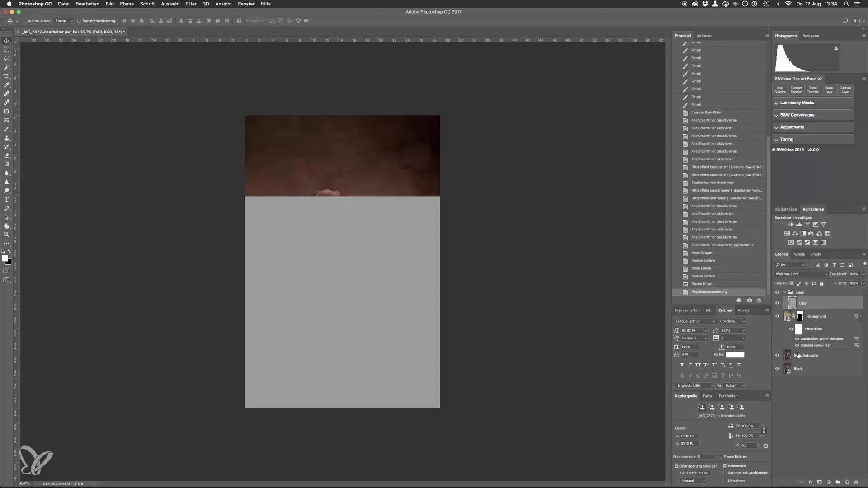
Task: Toggle Quick Mask mode icon
Action: click(6, 271)
